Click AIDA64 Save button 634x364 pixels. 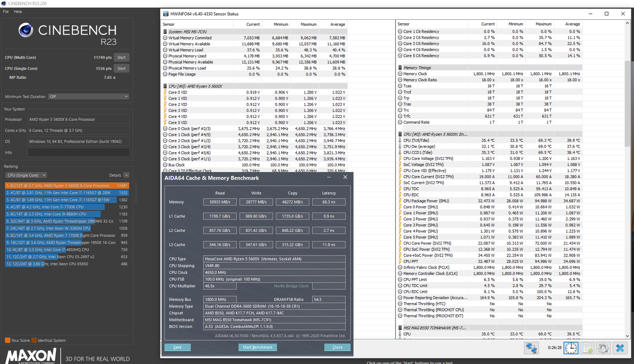(x=177, y=347)
